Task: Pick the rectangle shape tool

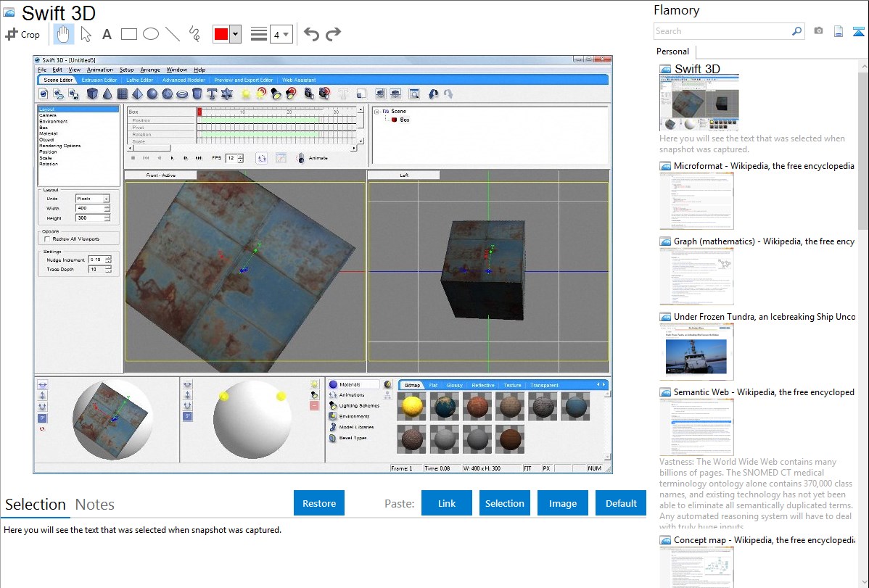Action: point(129,34)
